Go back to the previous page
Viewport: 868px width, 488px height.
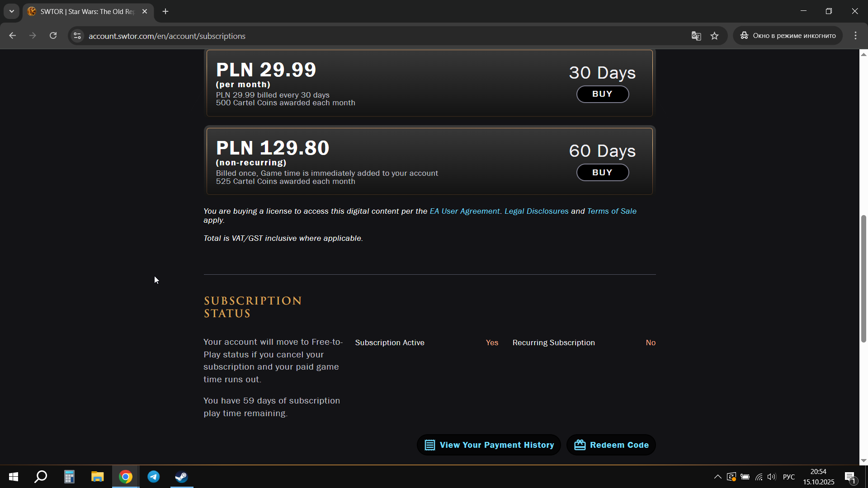[13, 36]
